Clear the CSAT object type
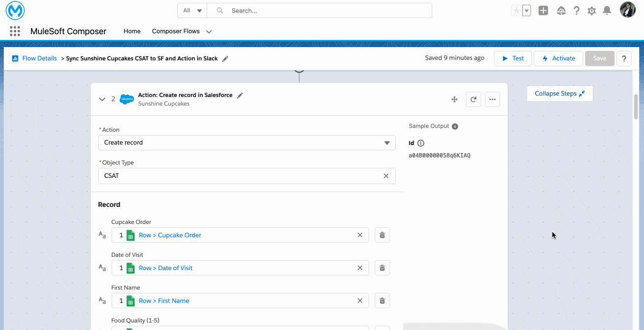The height and width of the screenshot is (330, 644). coord(386,176)
